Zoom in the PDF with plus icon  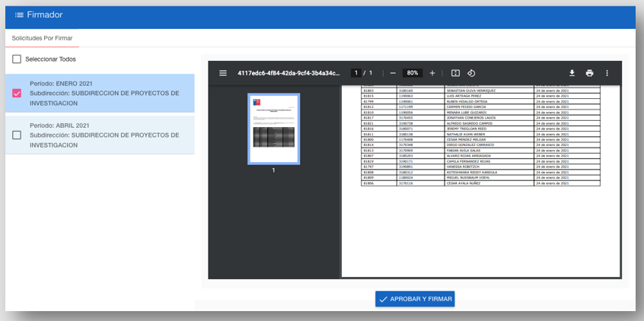432,73
